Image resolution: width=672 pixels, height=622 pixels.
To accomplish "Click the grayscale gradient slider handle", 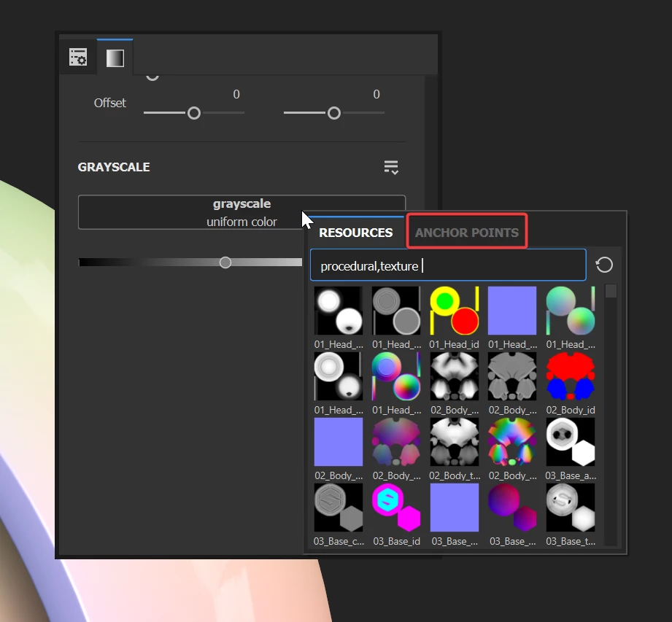I will [x=225, y=263].
